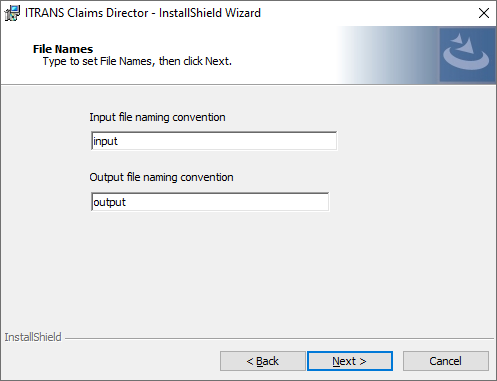This screenshot has width=497, height=381.
Task: Focus the Input file naming convention field
Action: 214,141
